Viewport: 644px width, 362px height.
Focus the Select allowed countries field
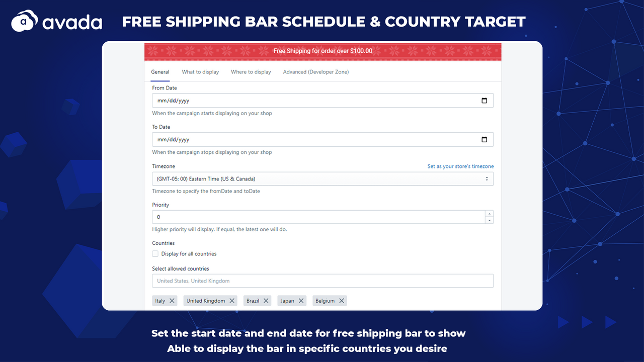tap(323, 281)
